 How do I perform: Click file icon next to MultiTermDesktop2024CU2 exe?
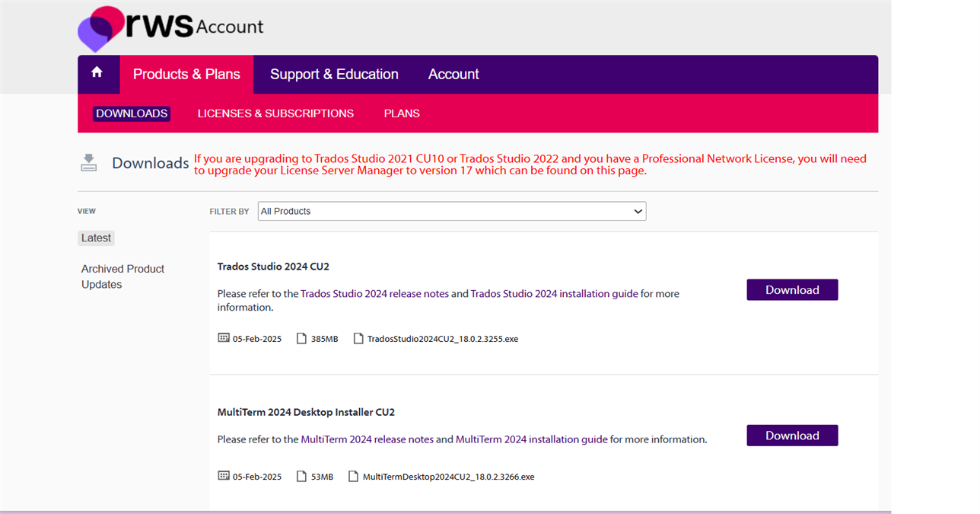[354, 476]
